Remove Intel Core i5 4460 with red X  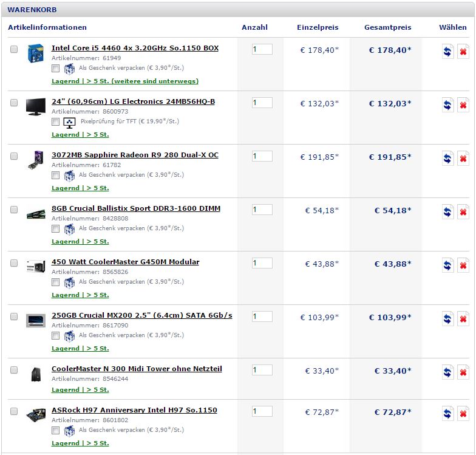click(463, 52)
